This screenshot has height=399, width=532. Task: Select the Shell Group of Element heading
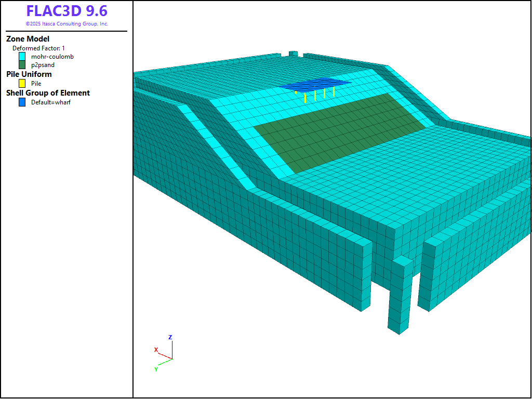(x=48, y=93)
